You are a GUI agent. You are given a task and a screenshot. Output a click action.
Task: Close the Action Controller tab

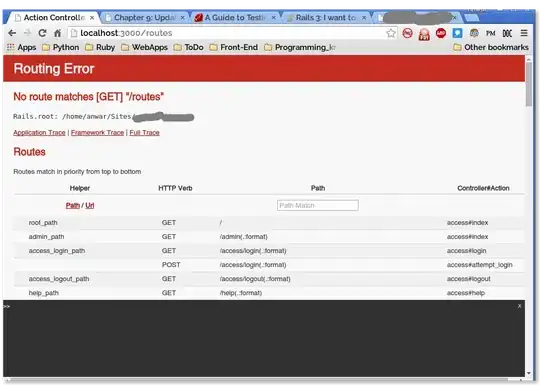point(92,18)
